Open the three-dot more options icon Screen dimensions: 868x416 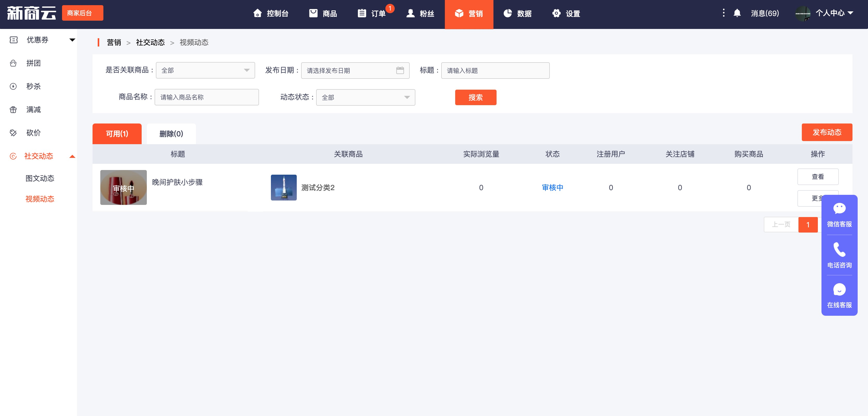click(x=724, y=13)
